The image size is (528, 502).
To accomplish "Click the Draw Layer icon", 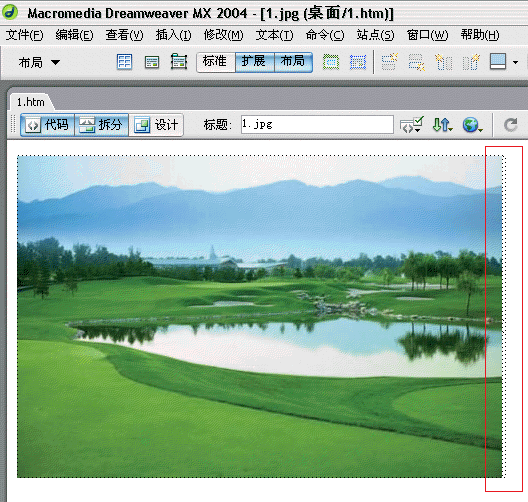I will point(179,62).
